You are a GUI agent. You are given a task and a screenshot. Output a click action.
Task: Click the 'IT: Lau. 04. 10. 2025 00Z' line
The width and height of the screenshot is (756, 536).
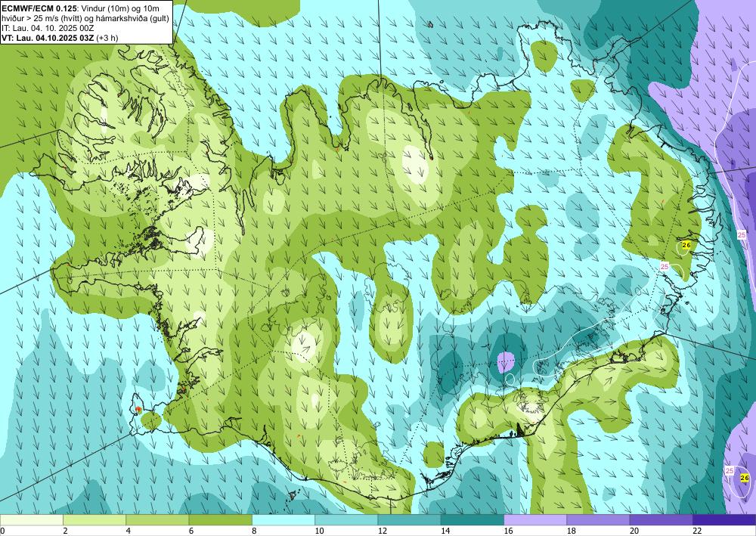click(46, 28)
